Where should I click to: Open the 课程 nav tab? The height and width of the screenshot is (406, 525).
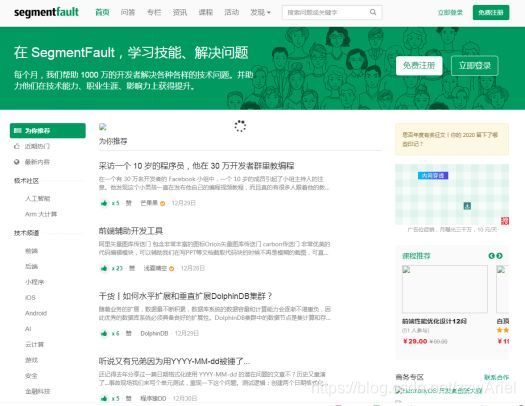pos(206,12)
